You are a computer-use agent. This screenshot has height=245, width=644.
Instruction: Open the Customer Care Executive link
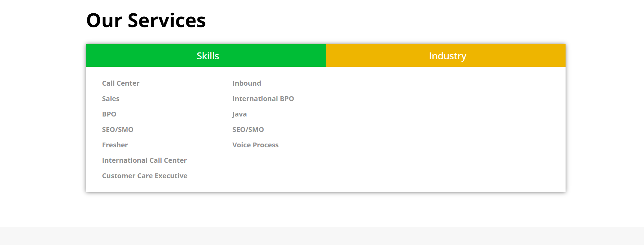pyautogui.click(x=145, y=176)
